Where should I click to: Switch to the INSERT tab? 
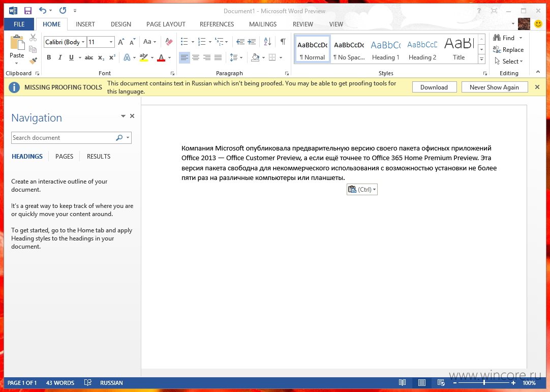click(x=85, y=24)
